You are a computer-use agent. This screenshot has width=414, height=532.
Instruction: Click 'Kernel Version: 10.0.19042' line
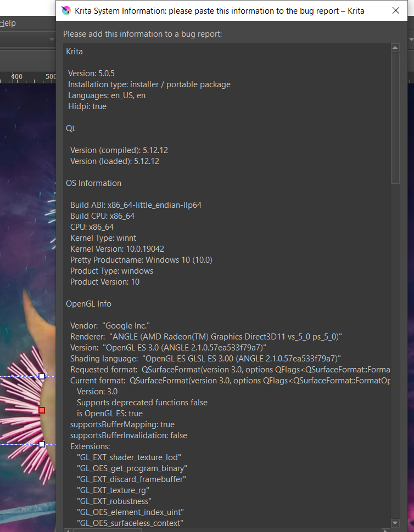tap(117, 249)
